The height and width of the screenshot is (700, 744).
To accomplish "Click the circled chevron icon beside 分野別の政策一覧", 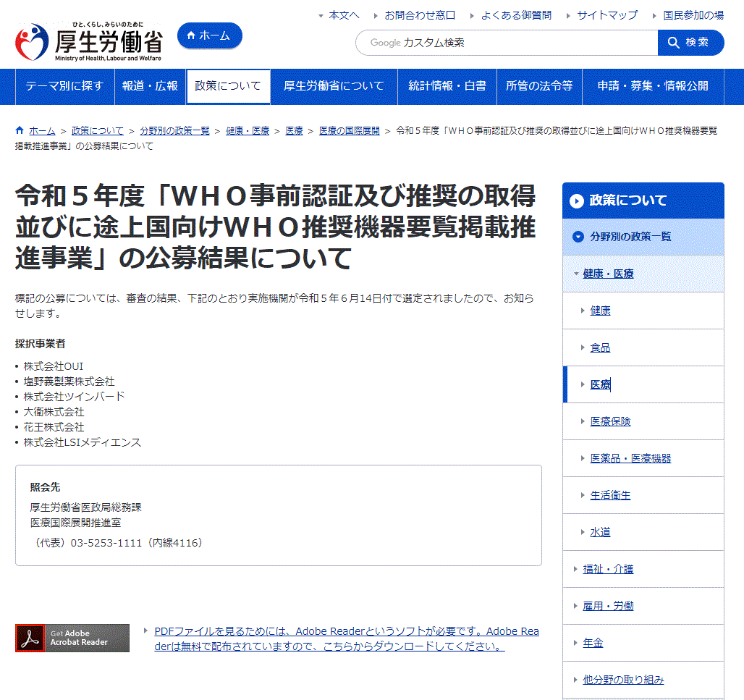I will (578, 237).
